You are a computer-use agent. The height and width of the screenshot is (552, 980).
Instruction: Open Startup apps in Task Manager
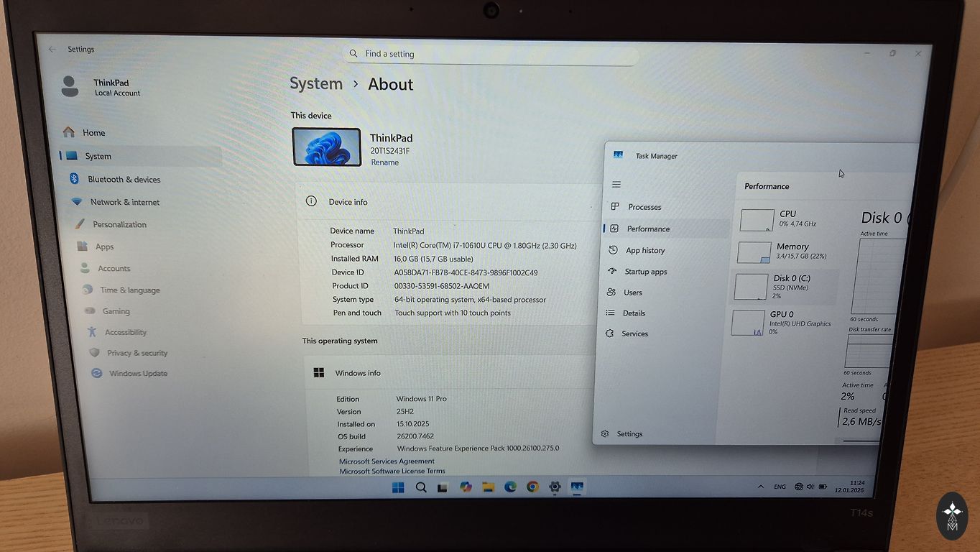(x=645, y=272)
